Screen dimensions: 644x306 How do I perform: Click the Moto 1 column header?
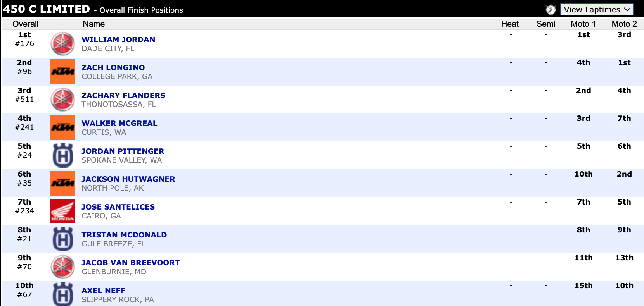point(583,24)
